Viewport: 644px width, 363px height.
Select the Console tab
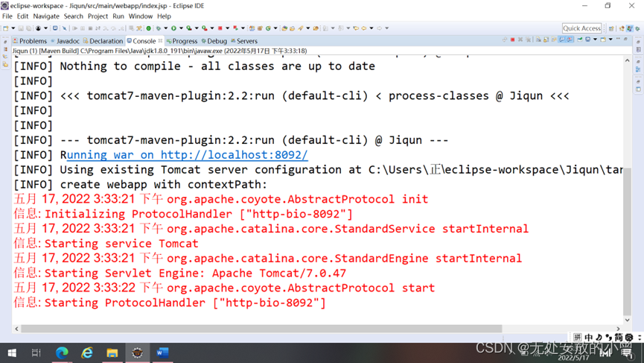pos(141,41)
